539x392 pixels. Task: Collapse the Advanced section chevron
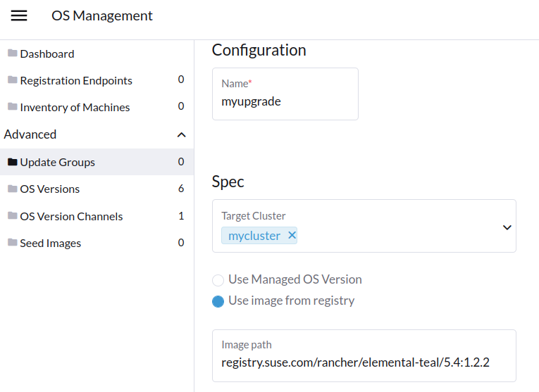click(x=181, y=134)
